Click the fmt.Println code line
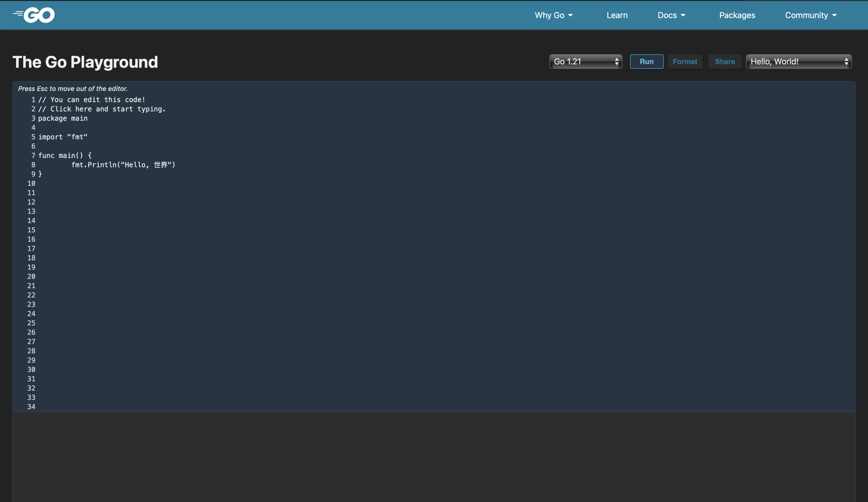This screenshot has height=502, width=868. (x=123, y=165)
